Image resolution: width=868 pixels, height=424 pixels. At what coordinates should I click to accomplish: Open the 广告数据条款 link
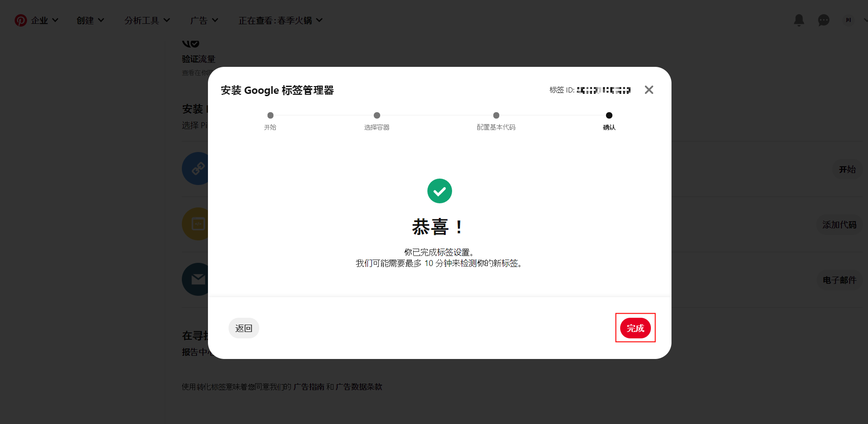(x=359, y=386)
